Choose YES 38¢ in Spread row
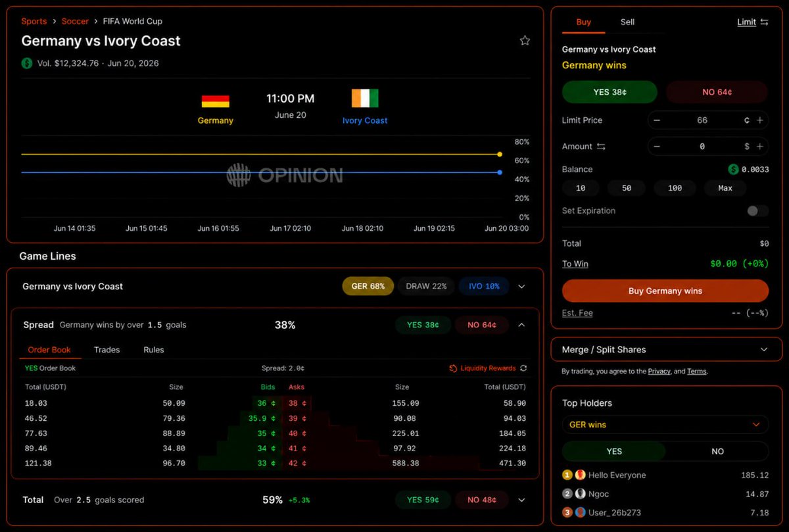 point(423,325)
